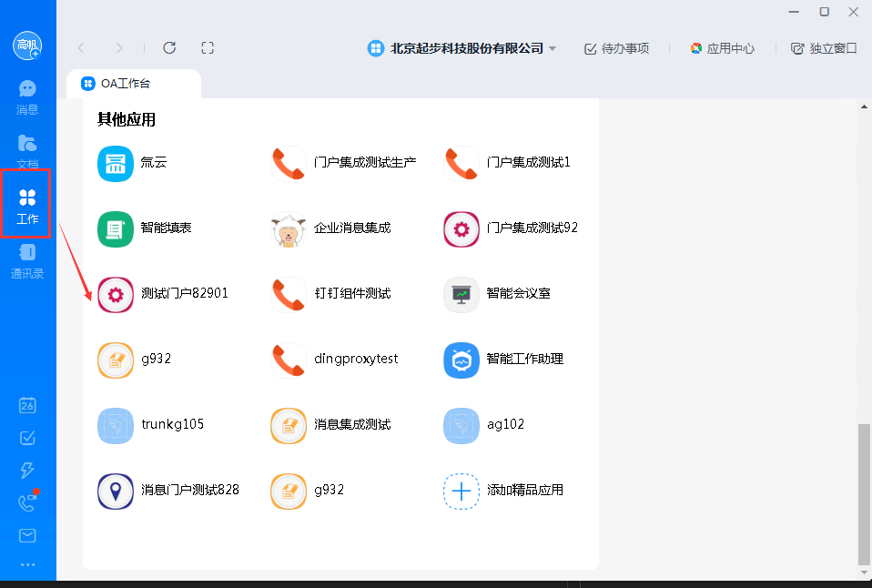Open 消息门户测试828 location pin icon
872x588 pixels.
[115, 492]
